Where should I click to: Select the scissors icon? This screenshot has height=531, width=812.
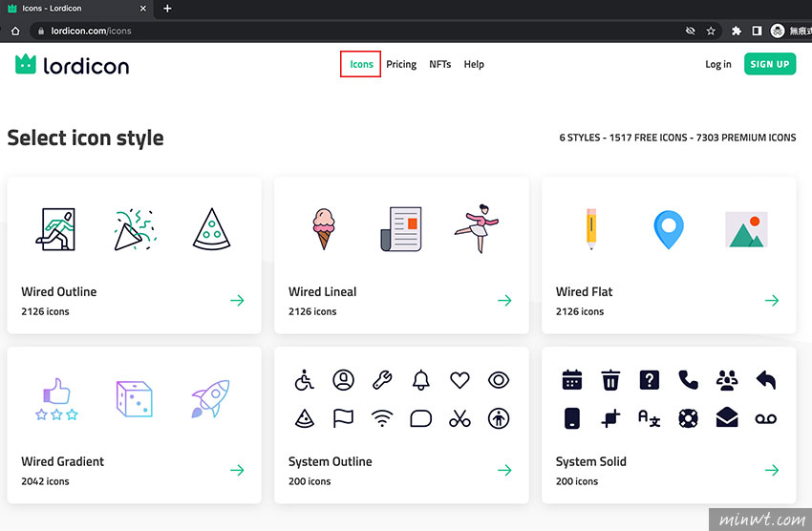coord(459,418)
